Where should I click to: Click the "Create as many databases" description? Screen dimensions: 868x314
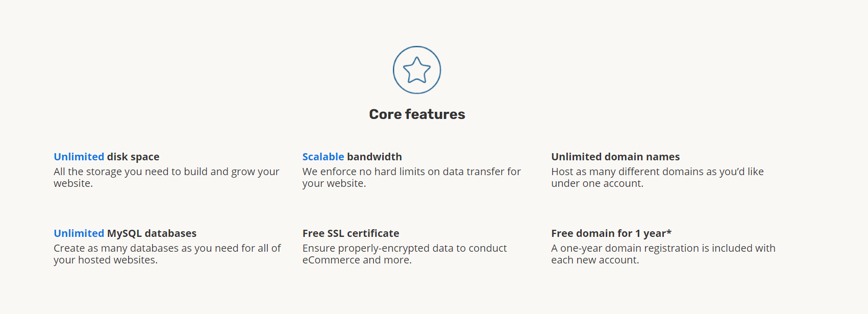167,254
